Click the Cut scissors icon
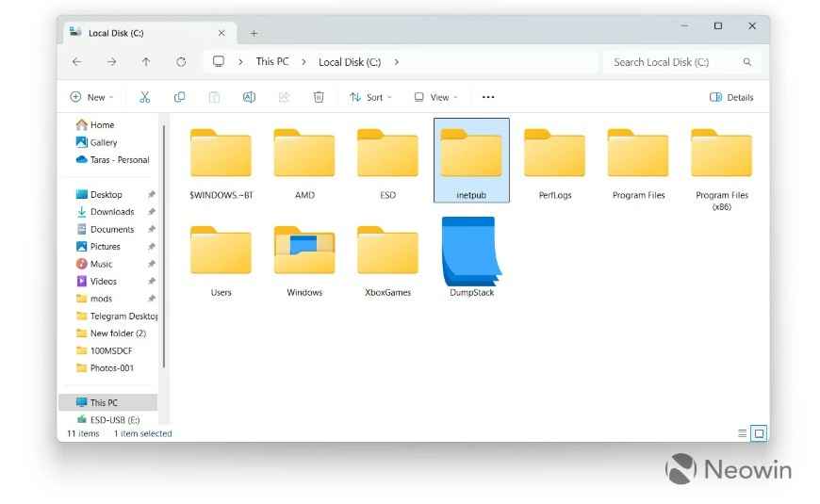This screenshot has width=820, height=504. (x=144, y=97)
